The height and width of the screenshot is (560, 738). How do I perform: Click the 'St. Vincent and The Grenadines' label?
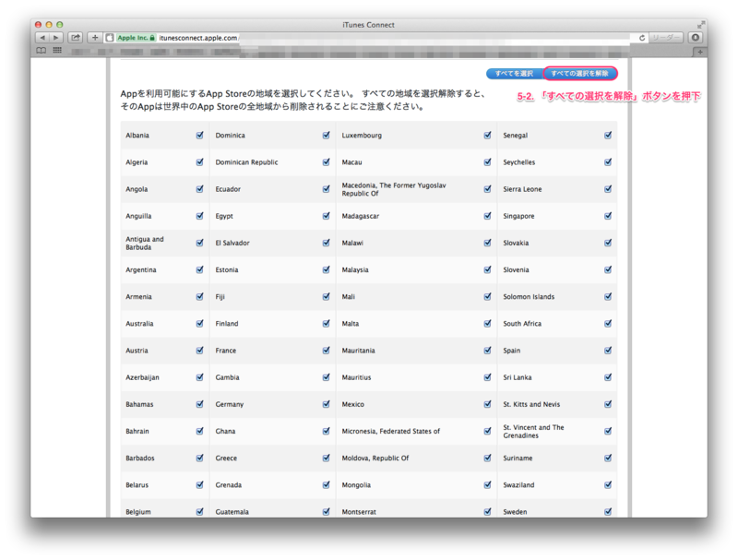pos(533,432)
